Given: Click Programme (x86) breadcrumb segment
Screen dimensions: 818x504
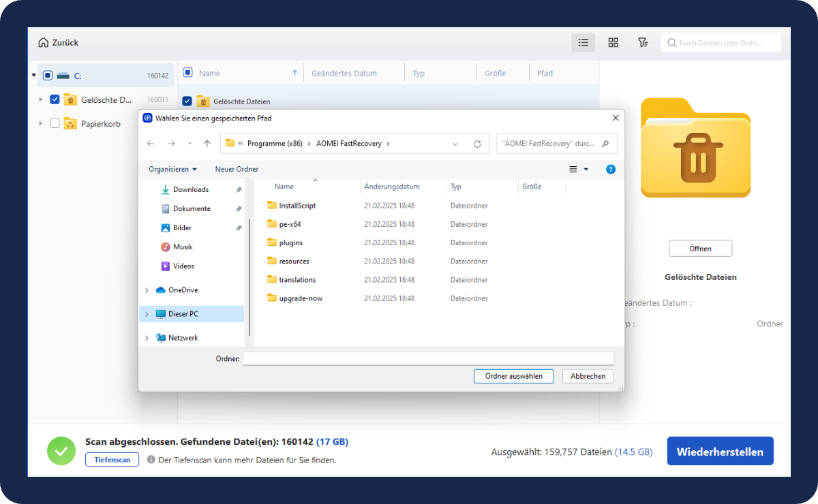Looking at the screenshot, I should (x=275, y=144).
